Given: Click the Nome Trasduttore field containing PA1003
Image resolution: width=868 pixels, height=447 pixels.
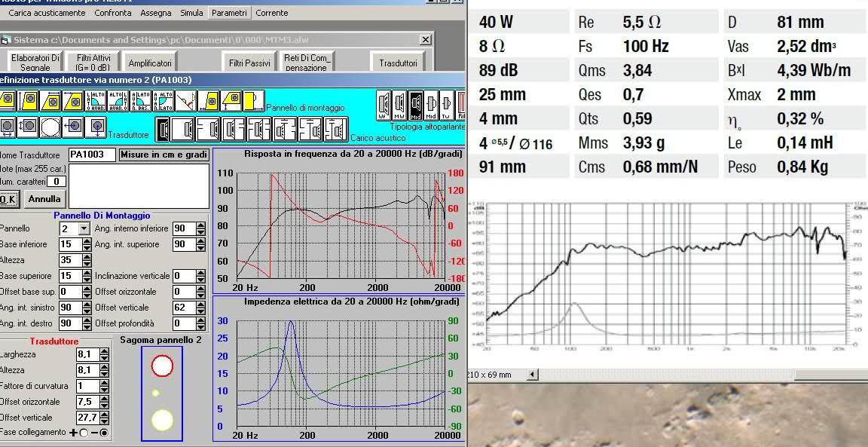Looking at the screenshot, I should click(x=93, y=155).
